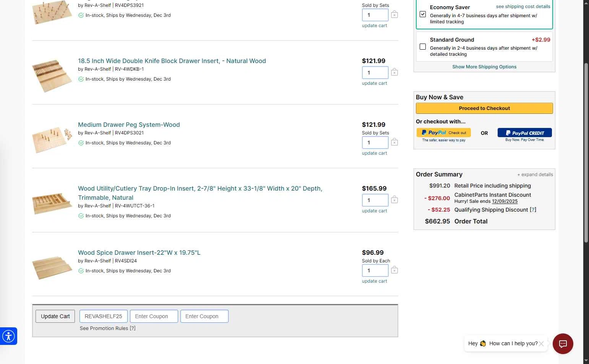Click the scrollbar down arrow
589x364 pixels.
pos(586,361)
